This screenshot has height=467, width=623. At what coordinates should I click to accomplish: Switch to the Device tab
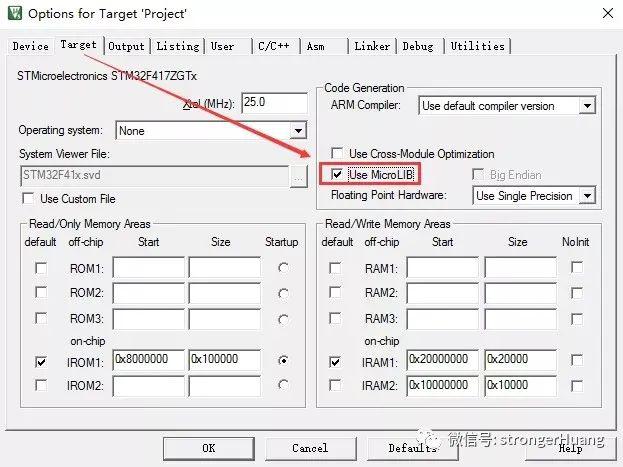click(x=31, y=46)
